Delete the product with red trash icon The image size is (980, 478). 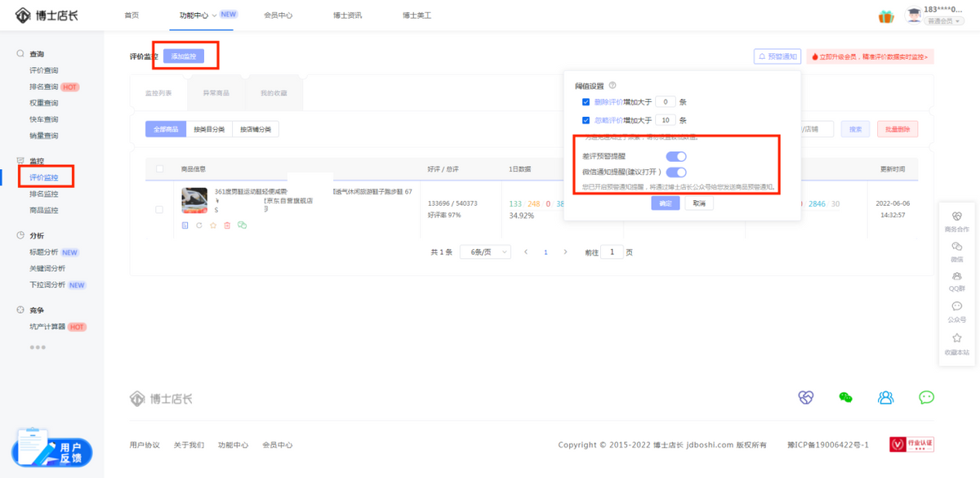coord(227,226)
